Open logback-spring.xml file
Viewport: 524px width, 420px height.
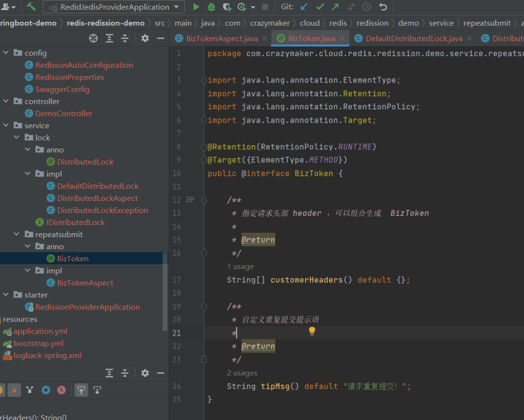(x=47, y=355)
